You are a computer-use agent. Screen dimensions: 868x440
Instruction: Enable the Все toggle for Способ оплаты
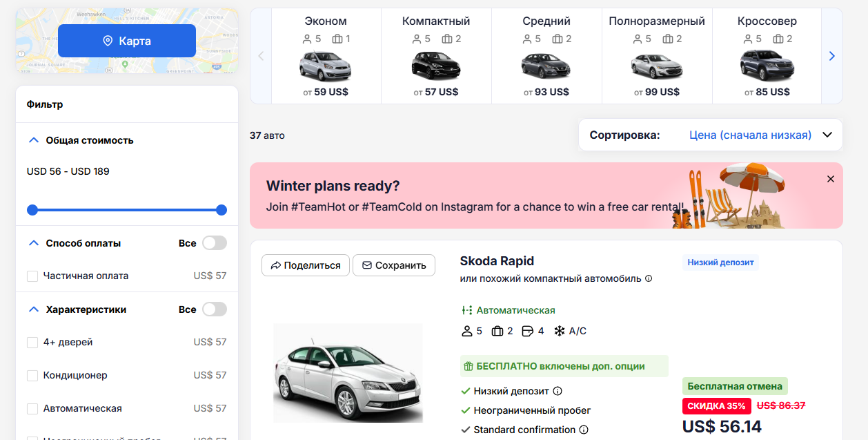214,242
